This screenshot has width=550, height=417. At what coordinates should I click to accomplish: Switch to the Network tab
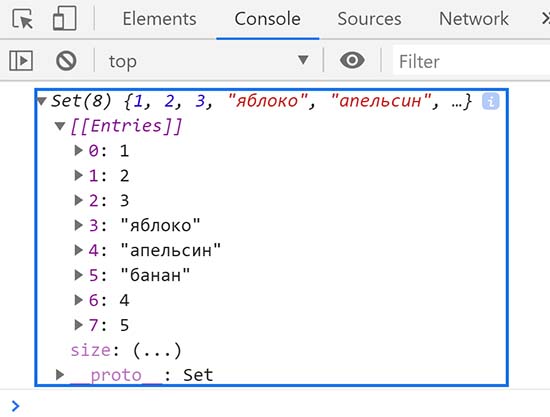(474, 19)
